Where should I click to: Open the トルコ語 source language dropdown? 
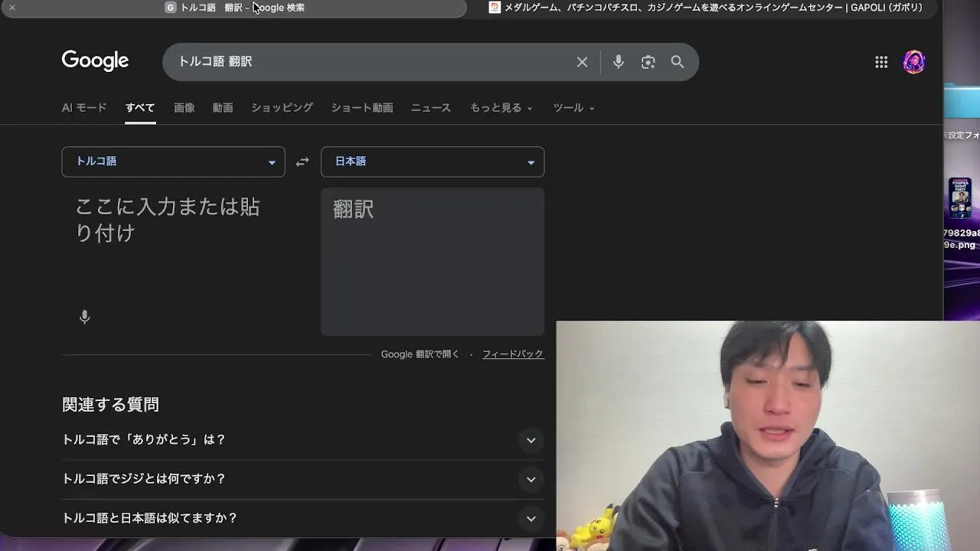pos(173,161)
